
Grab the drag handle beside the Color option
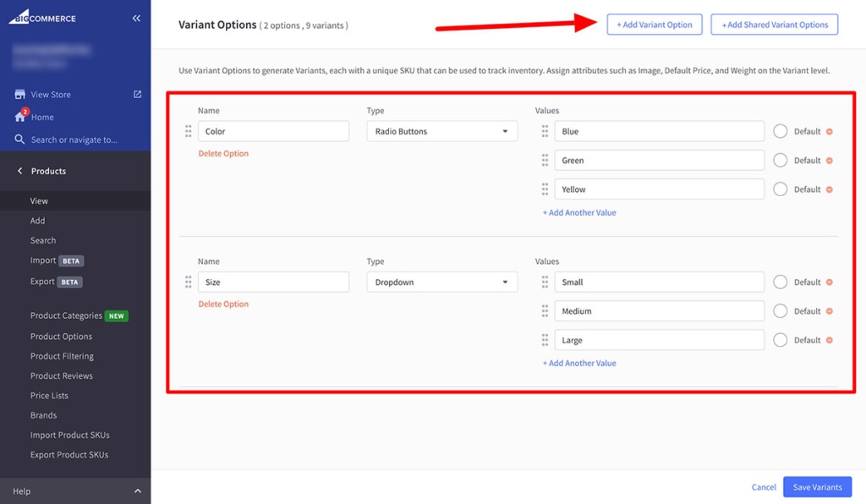188,131
